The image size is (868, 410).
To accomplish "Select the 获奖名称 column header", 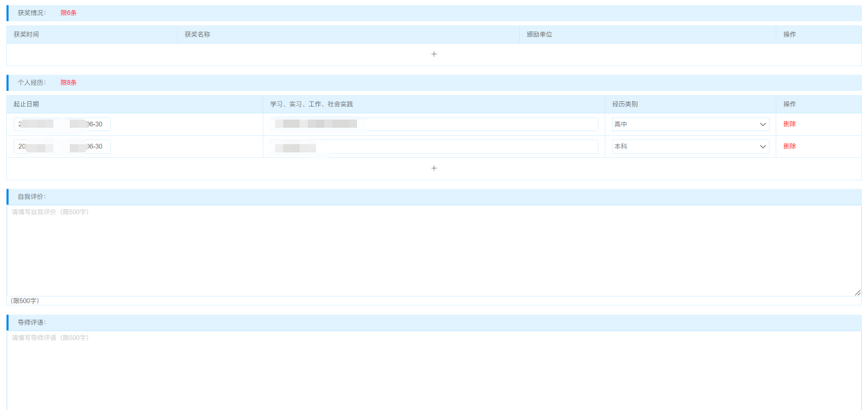I will [197, 34].
